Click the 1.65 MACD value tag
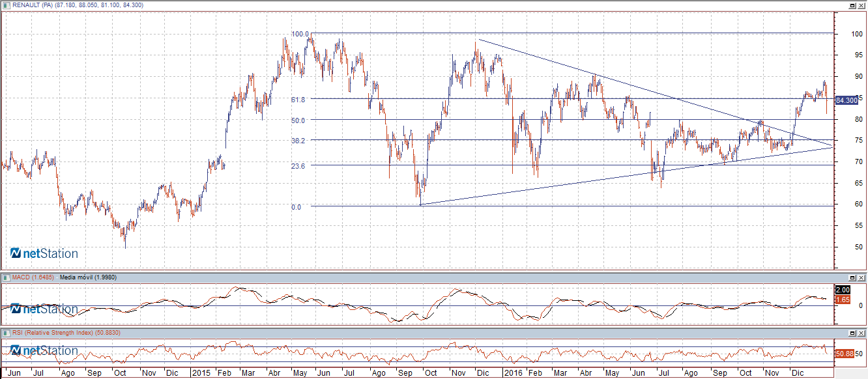868x379 pixels. [843, 300]
